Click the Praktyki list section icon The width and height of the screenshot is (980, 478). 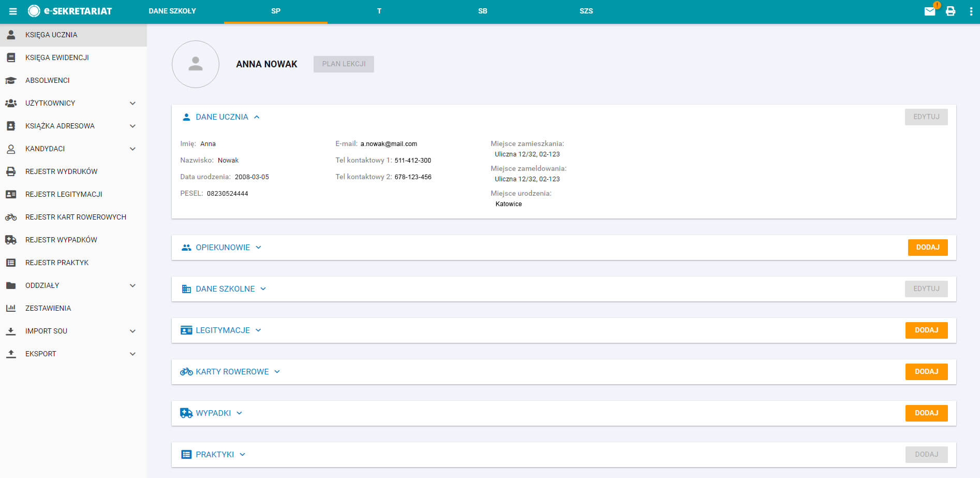(186, 455)
